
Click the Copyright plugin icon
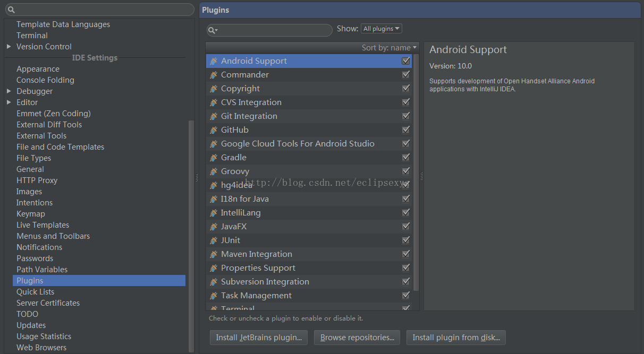click(x=214, y=89)
